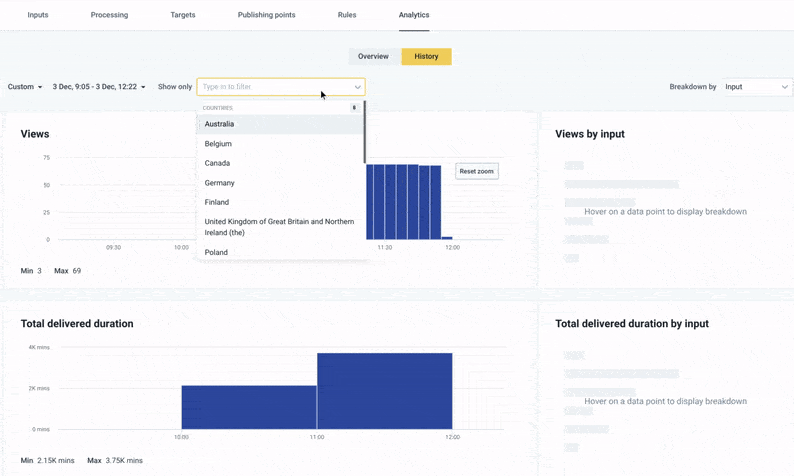
Task: Click the 11:00–12:00 duration bar
Action: 385,391
